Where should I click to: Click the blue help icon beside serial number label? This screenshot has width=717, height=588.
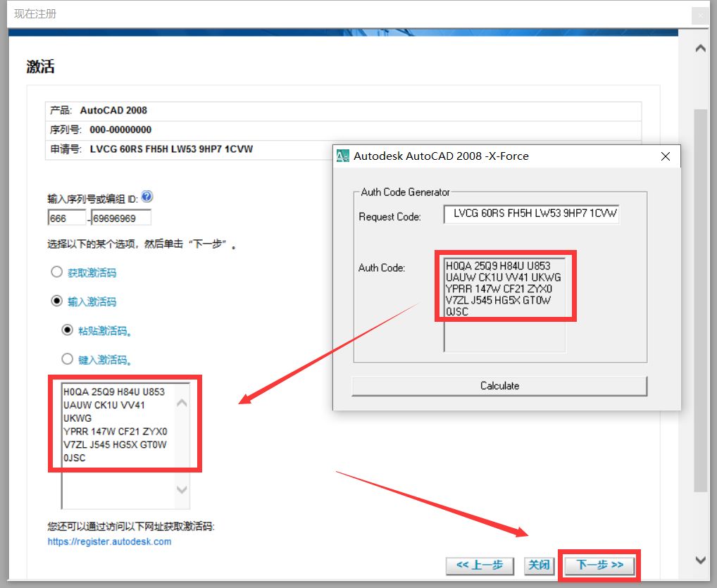146,196
